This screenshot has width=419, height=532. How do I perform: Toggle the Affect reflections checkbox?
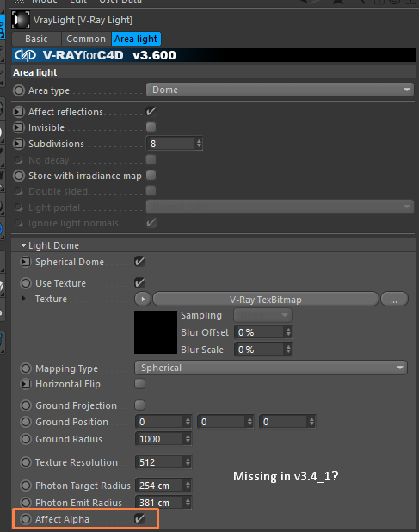[x=151, y=111]
